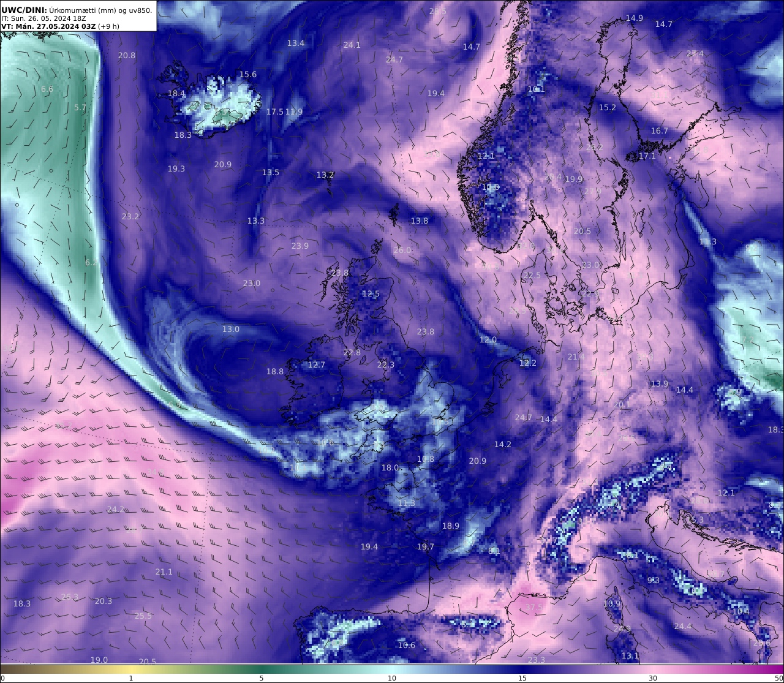Select the 12.7 value over Ireland
Image resolution: width=784 pixels, height=683 pixels.
pyautogui.click(x=317, y=365)
